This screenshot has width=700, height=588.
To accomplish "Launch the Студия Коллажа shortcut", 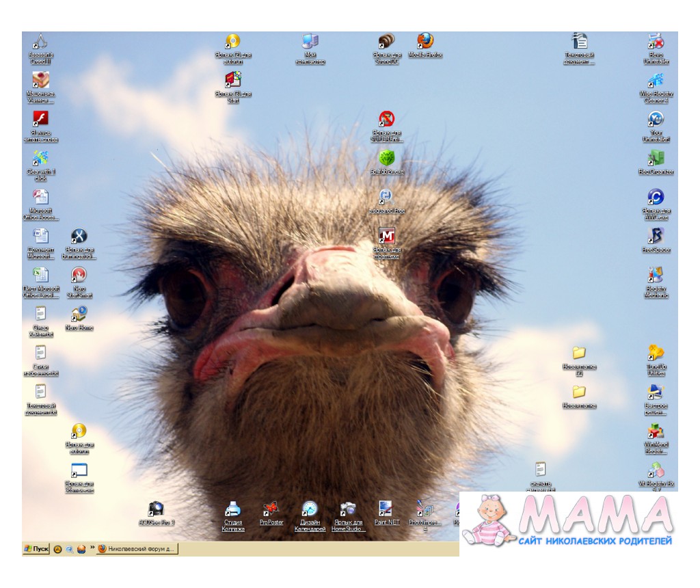I will pos(233,509).
